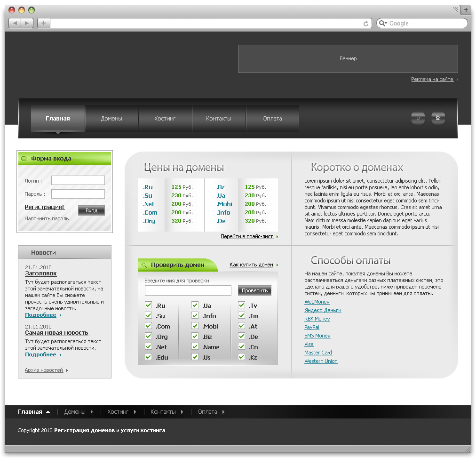Open the Яндекс.Деньги payment link
Image resolution: width=476 pixels, height=458 pixels.
click(x=323, y=310)
